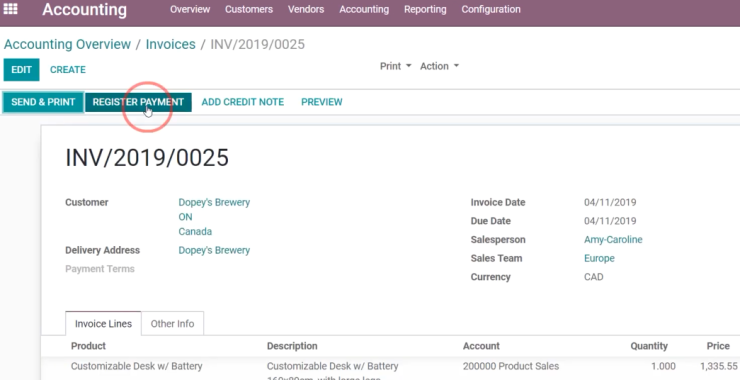740x380 pixels.
Task: Click the Edit button
Action: pos(21,70)
